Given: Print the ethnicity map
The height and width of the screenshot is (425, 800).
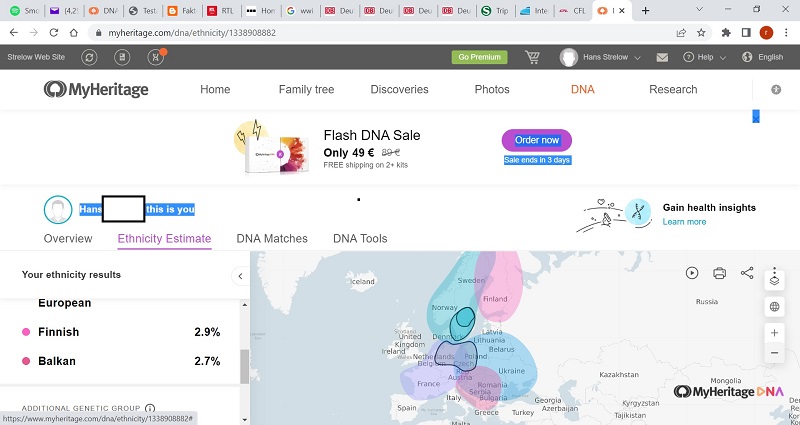Looking at the screenshot, I should click(719, 273).
